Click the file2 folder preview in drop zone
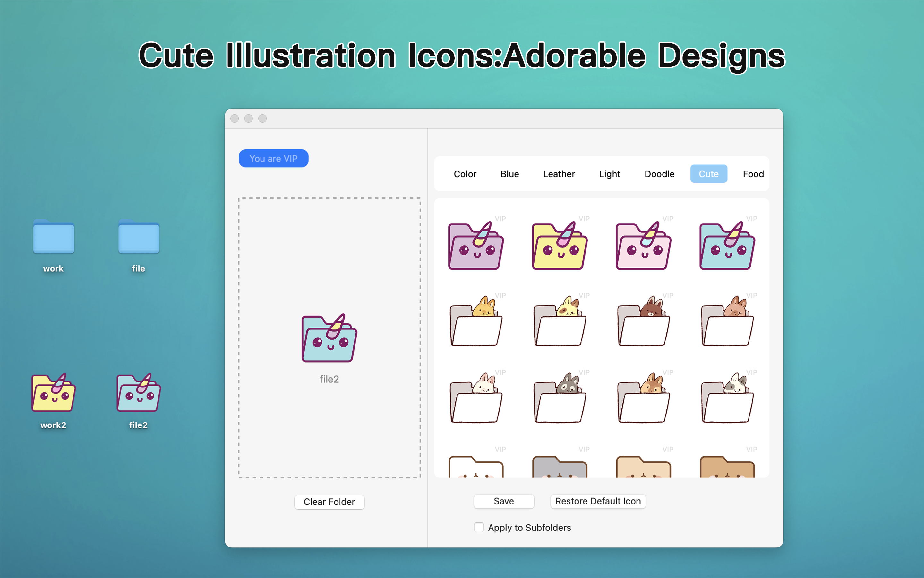Screen dimensions: 924x578 point(329,338)
